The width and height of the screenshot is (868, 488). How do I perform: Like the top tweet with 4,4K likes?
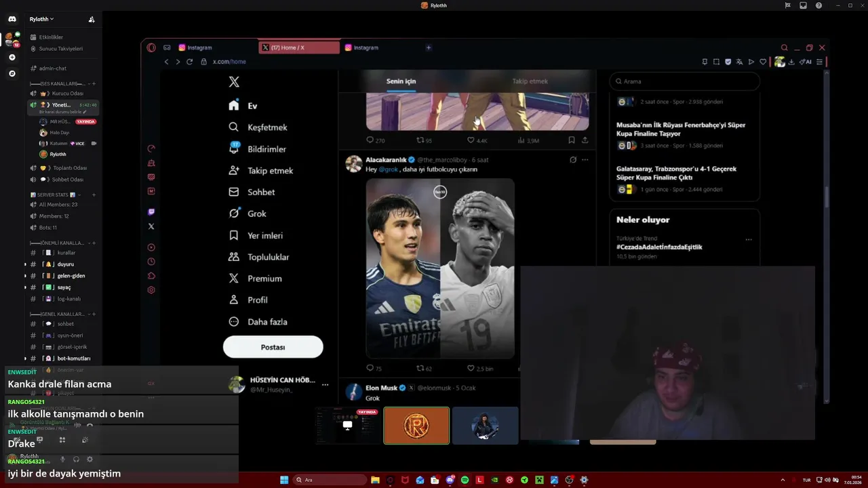pyautogui.click(x=477, y=140)
